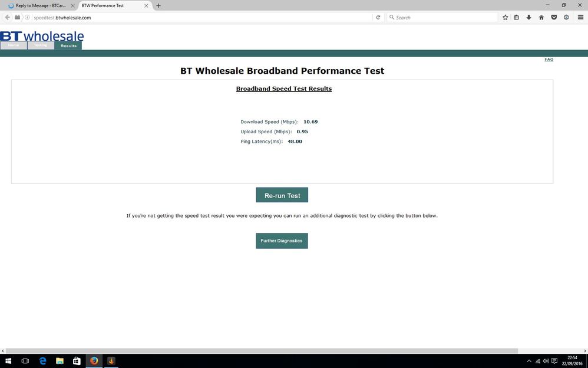Switch to the Reply to Message tab
The image size is (588, 368).
[x=40, y=6]
